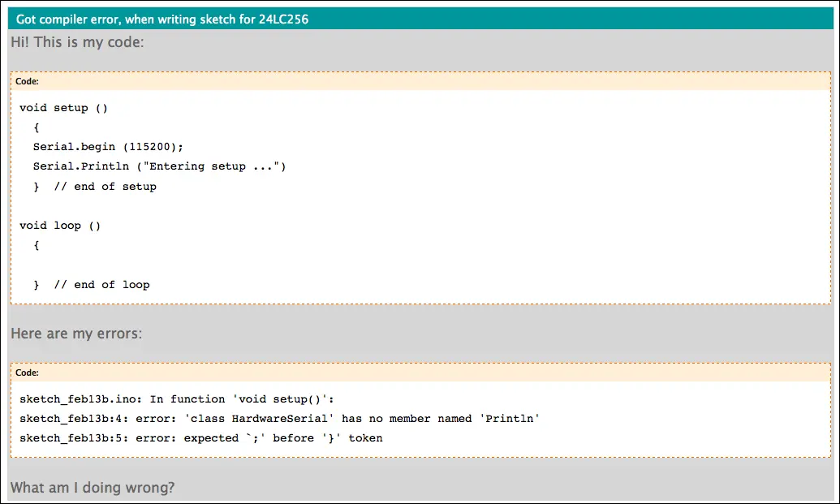The image size is (840, 504).
Task: Click the Serial.Println code line
Action: tap(159, 166)
